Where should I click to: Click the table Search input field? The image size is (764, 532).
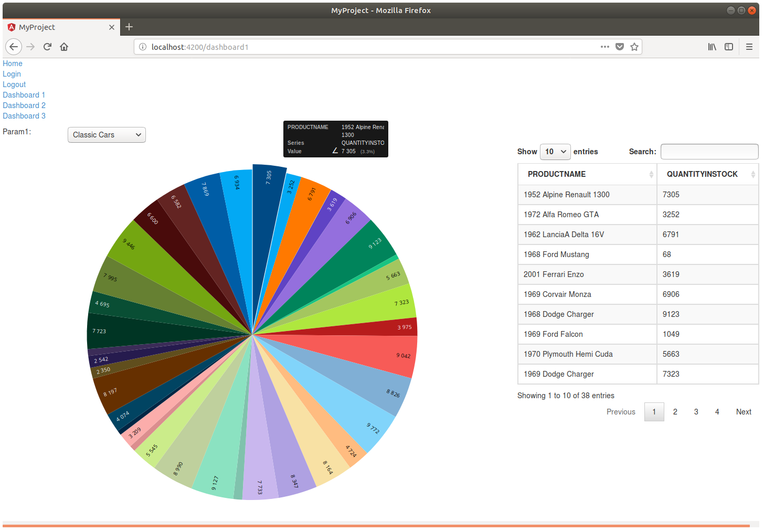tap(709, 152)
